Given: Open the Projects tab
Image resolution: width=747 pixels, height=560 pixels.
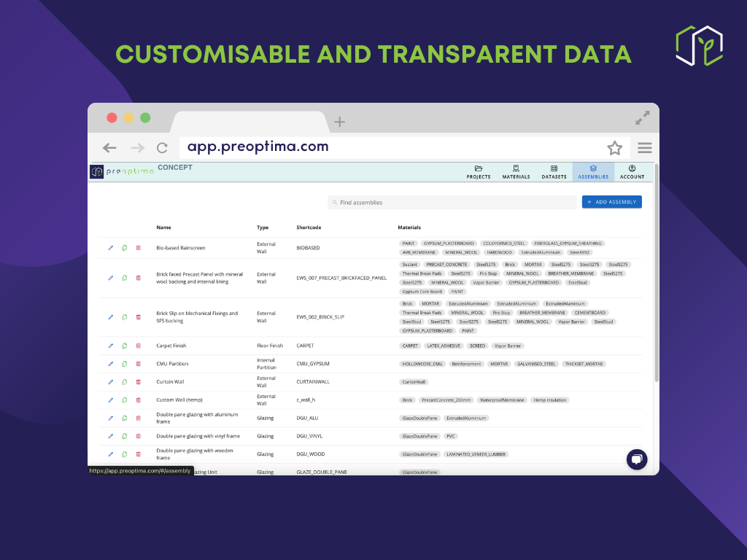Looking at the screenshot, I should tap(479, 172).
